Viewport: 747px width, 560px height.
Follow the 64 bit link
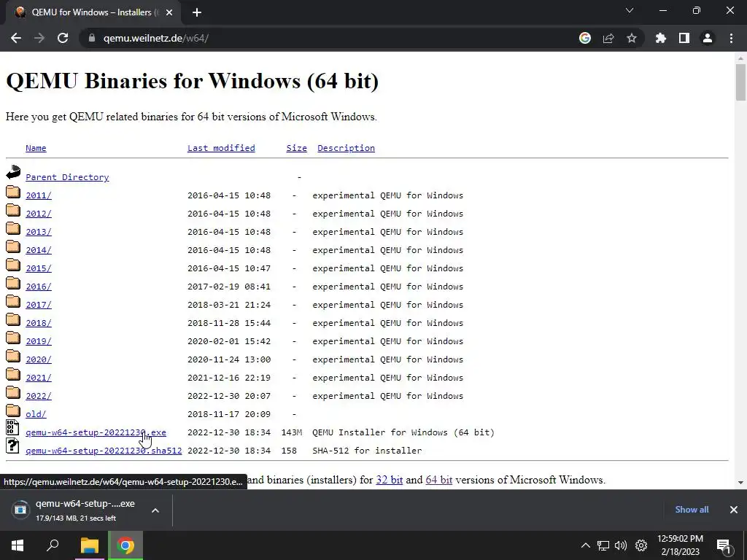438,480
